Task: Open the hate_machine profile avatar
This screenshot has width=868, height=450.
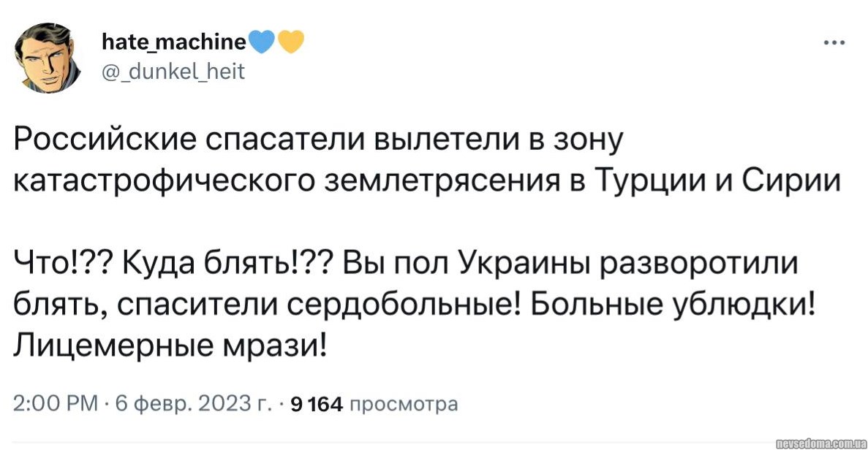Action: click(x=48, y=58)
